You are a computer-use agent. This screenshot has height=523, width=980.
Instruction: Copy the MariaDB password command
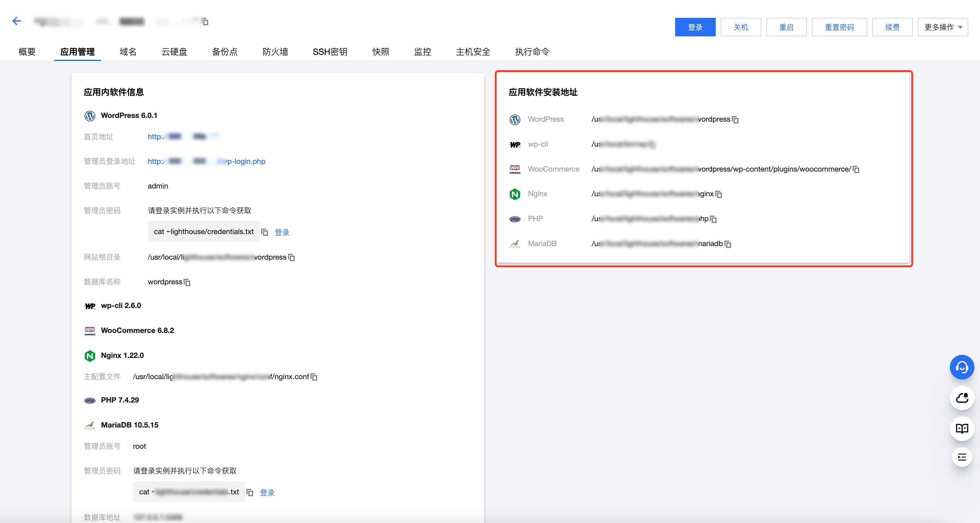[250, 492]
